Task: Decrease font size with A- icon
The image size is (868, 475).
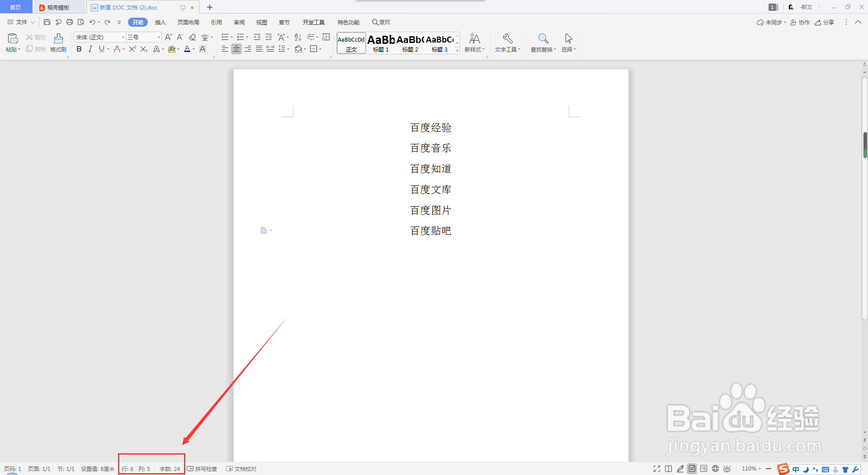Action: click(180, 37)
